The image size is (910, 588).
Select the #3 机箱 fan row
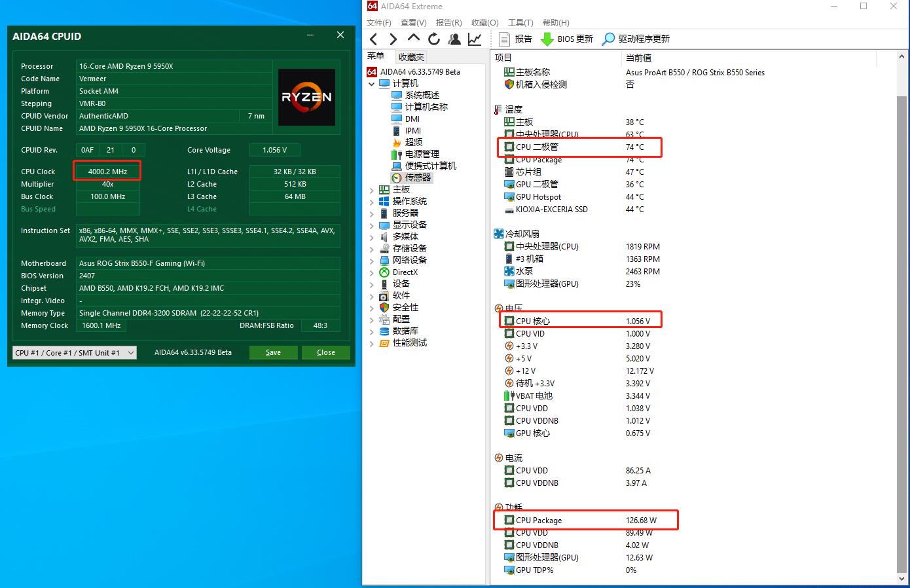pyautogui.click(x=582, y=259)
